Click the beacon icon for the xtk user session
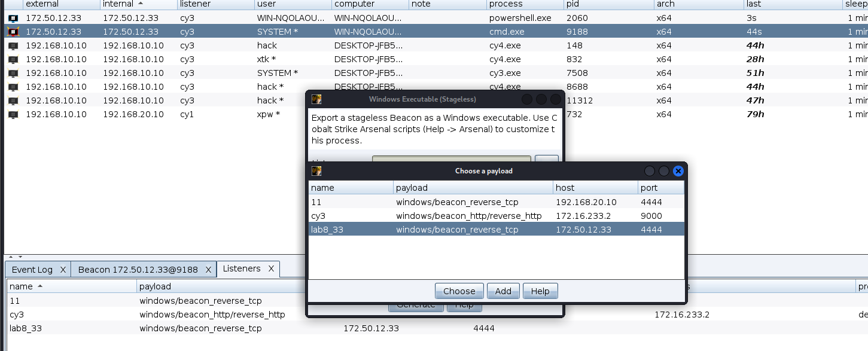Viewport: 868px width, 351px height. (x=13, y=59)
